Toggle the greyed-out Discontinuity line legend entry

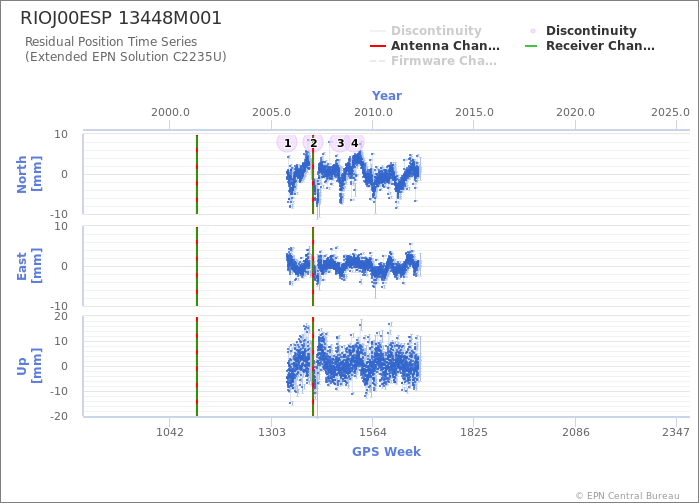(x=426, y=31)
